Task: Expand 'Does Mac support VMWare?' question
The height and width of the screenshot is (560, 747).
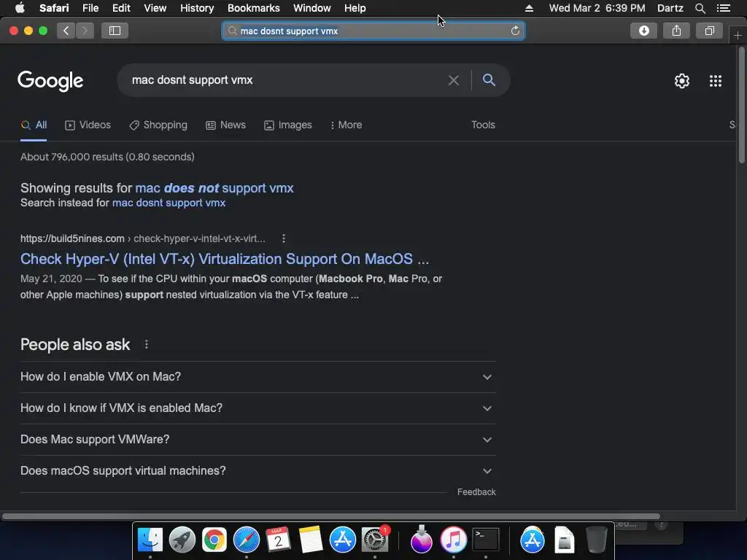Action: click(258, 440)
